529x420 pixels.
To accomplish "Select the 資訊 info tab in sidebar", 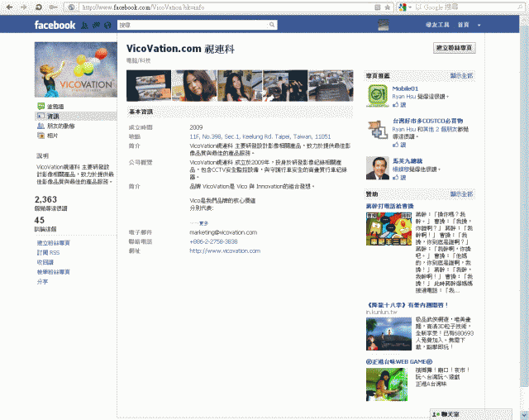I will pos(75,116).
